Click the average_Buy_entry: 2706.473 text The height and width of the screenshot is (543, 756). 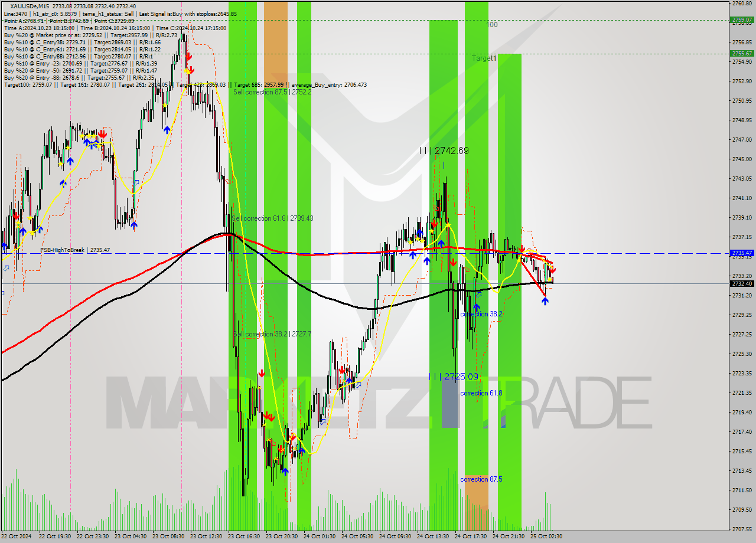tap(329, 84)
